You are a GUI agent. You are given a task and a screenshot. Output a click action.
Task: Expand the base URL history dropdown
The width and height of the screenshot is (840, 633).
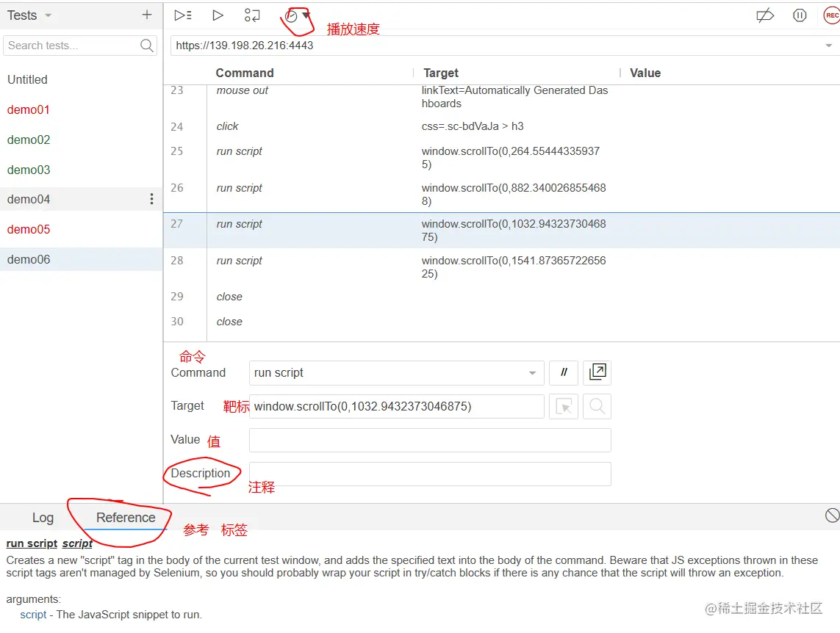click(829, 46)
